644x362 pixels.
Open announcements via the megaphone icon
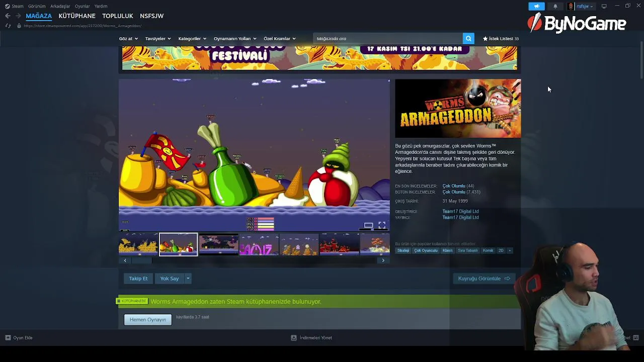click(536, 6)
